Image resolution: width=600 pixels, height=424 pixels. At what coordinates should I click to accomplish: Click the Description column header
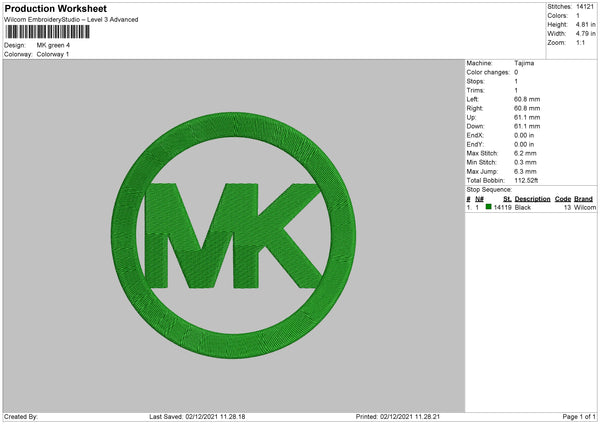532,199
